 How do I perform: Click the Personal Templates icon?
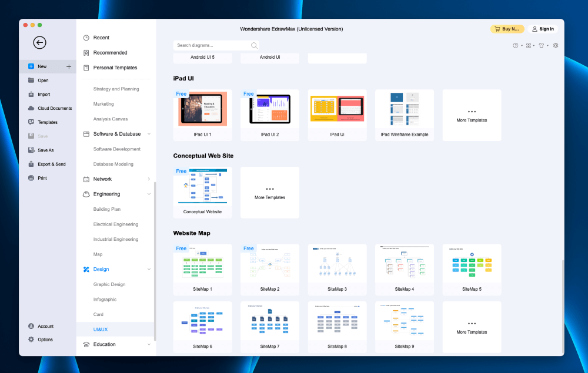(86, 68)
